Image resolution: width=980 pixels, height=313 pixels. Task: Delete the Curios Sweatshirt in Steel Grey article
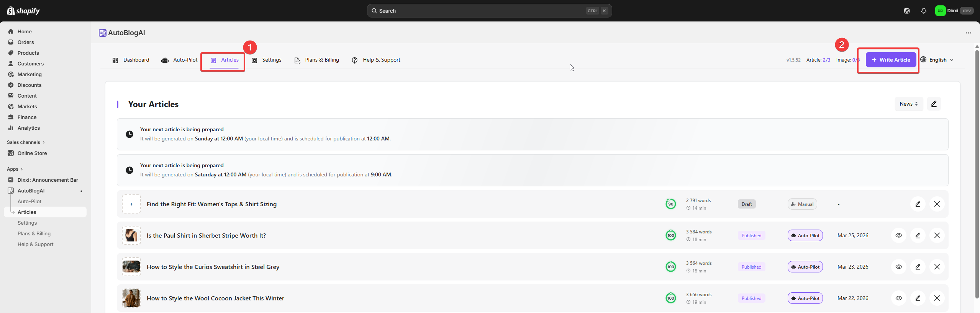pos(937,267)
